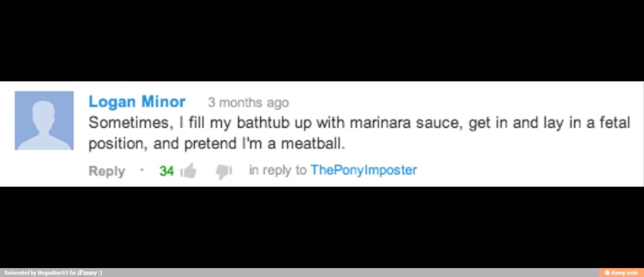Open Logan Minor's default avatar picture
The image size is (644, 277).
tap(44, 120)
